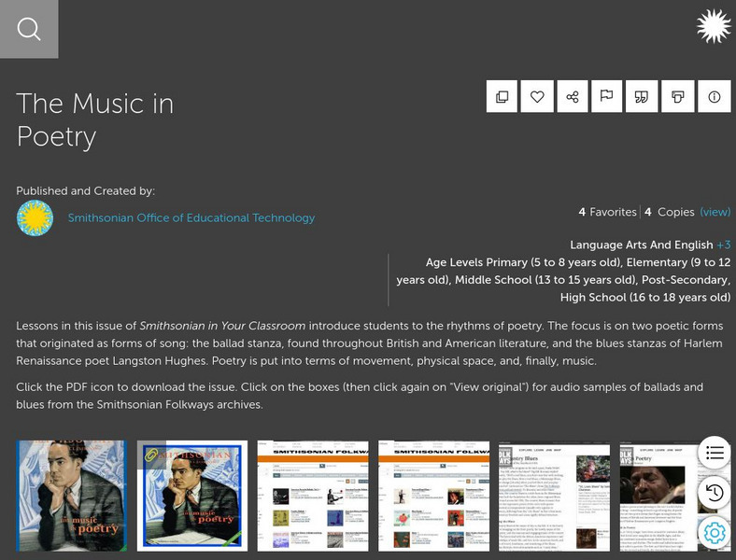Click the print collection icon
This screenshot has width=736, height=560.
(x=677, y=97)
